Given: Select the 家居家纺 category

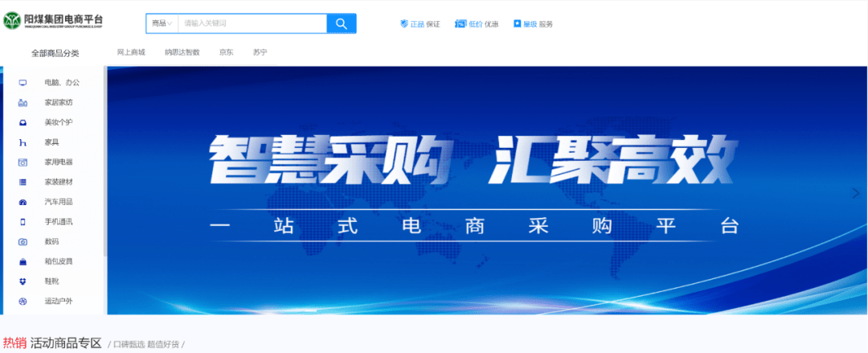Looking at the screenshot, I should tap(59, 102).
